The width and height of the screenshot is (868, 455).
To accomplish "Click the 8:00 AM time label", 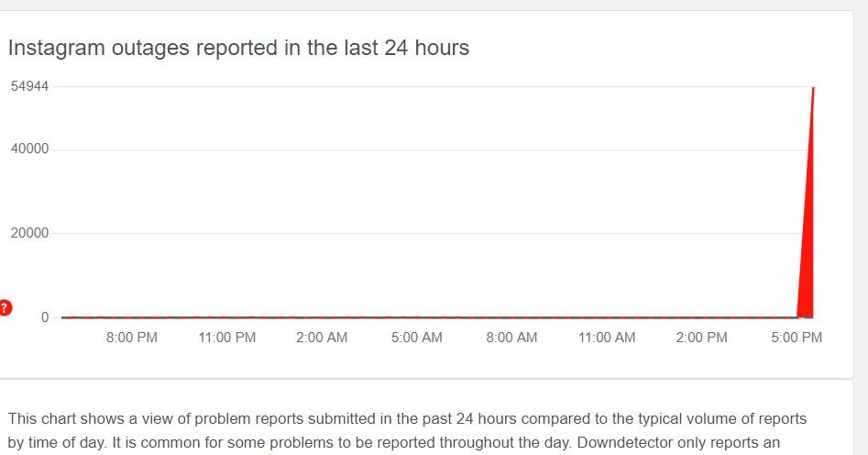I will point(511,337).
